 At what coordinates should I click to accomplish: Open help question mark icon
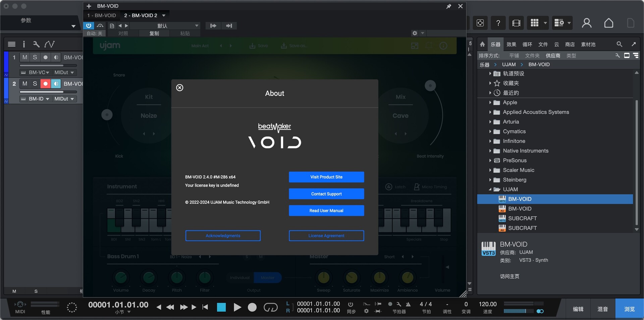coord(498,23)
